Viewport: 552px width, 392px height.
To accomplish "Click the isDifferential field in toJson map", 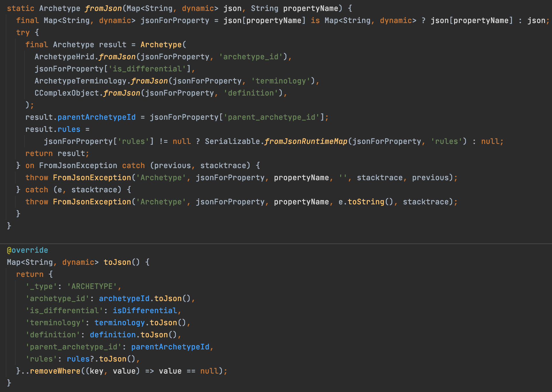I will tap(145, 311).
